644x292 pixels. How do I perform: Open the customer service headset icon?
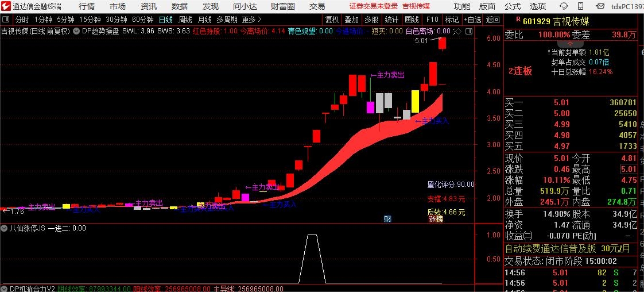(562, 6)
